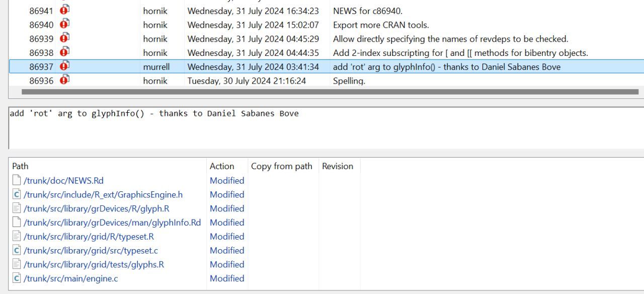Click the horizontal scrollbar under the revision list
Viewport: 644px width, 294px height.
click(330, 92)
